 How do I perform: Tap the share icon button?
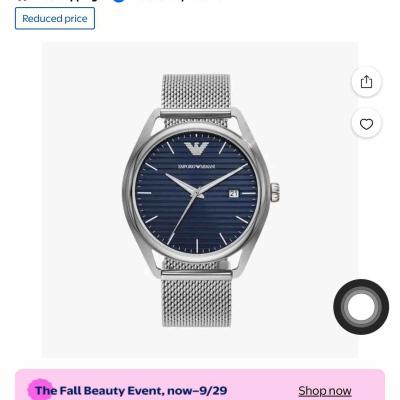point(366,82)
